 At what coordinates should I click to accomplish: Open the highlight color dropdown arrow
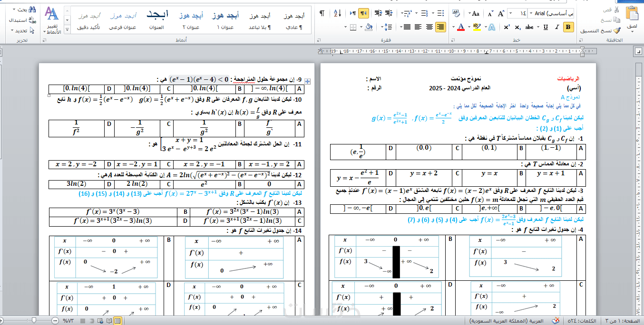click(x=469, y=27)
